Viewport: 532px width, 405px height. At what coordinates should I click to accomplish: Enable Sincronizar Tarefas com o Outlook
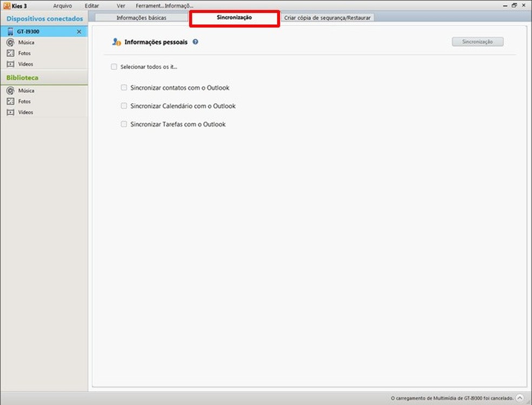click(124, 124)
